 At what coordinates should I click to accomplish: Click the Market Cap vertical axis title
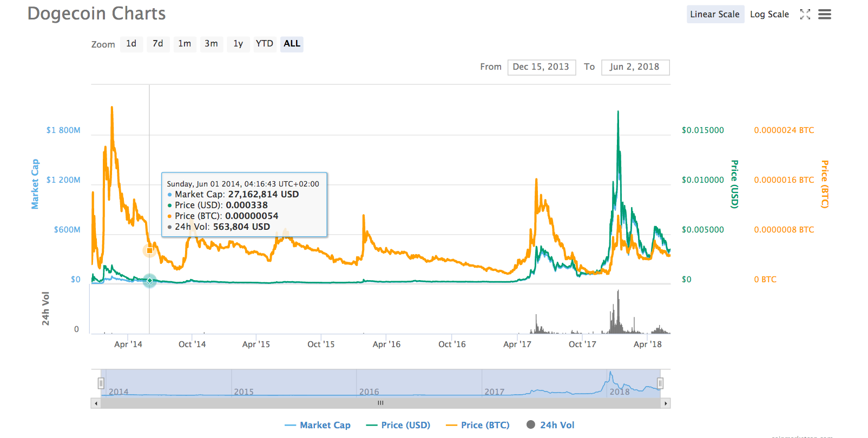pyautogui.click(x=35, y=184)
